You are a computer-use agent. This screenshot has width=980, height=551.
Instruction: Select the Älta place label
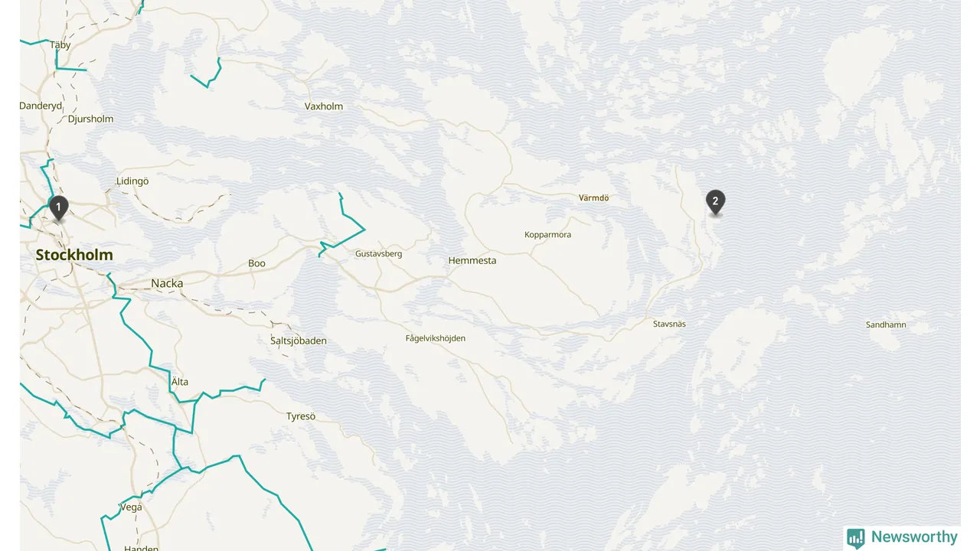179,382
